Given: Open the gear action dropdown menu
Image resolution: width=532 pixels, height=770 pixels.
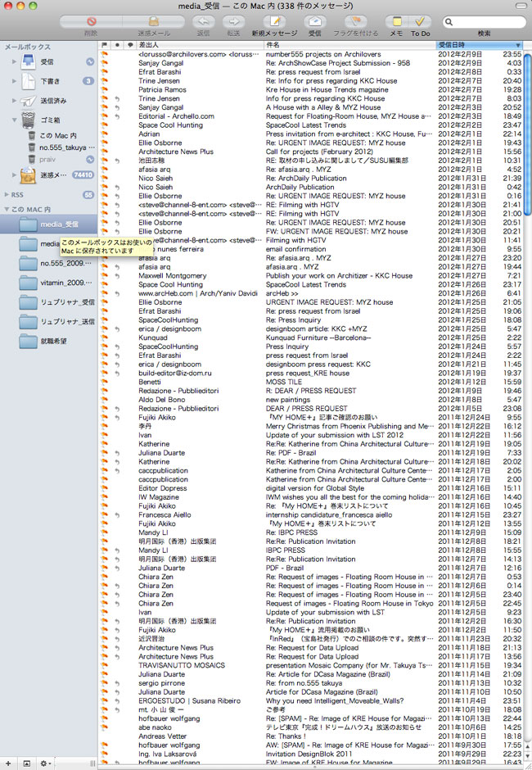Looking at the screenshot, I should pos(46,763).
